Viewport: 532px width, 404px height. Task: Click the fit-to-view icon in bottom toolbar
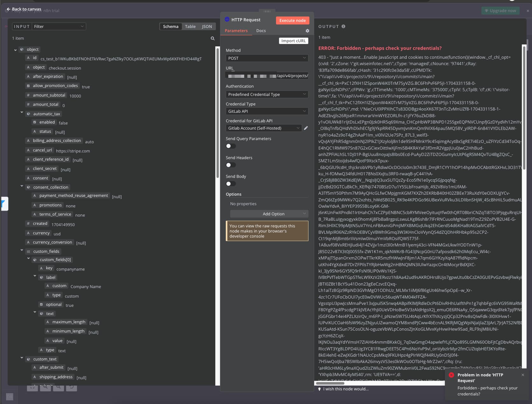tap(32, 387)
